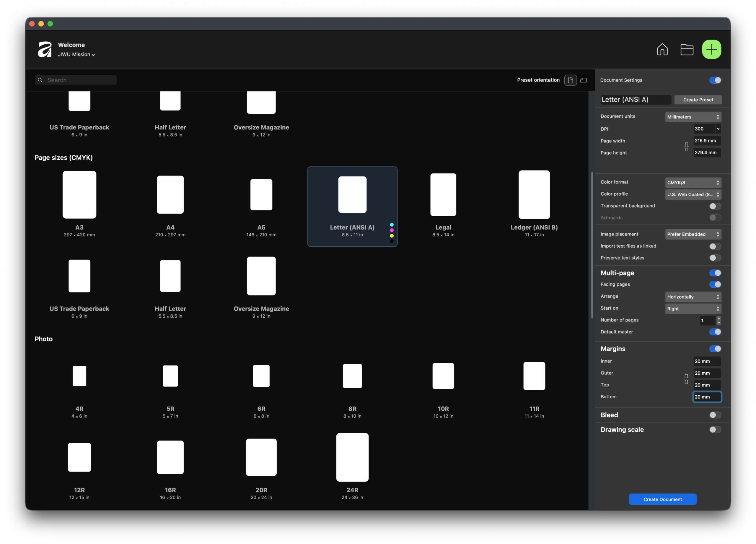Open the Color format dropdown
The width and height of the screenshot is (756, 544).
coord(693,182)
